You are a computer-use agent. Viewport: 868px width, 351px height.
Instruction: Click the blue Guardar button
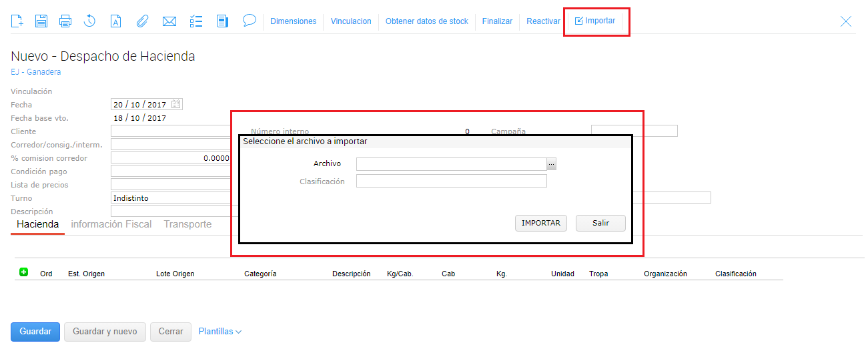[35, 332]
